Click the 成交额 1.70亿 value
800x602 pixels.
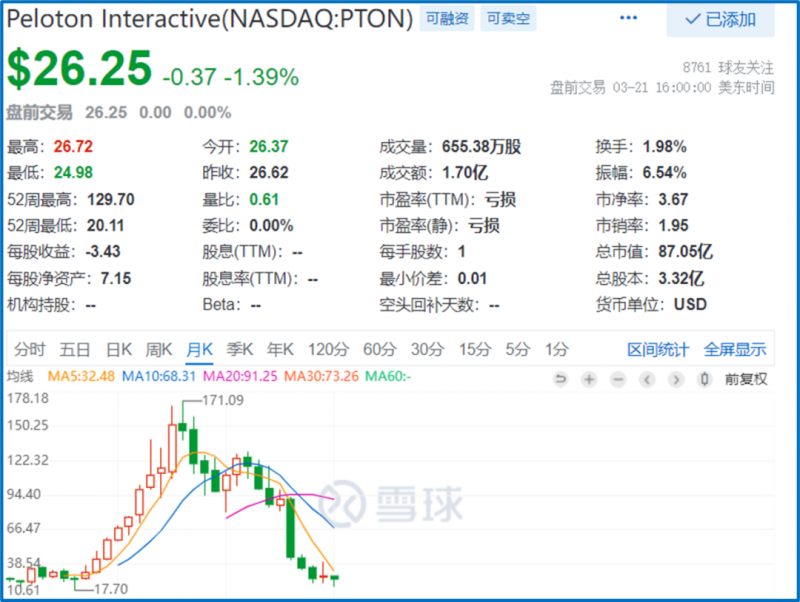[x=464, y=172]
